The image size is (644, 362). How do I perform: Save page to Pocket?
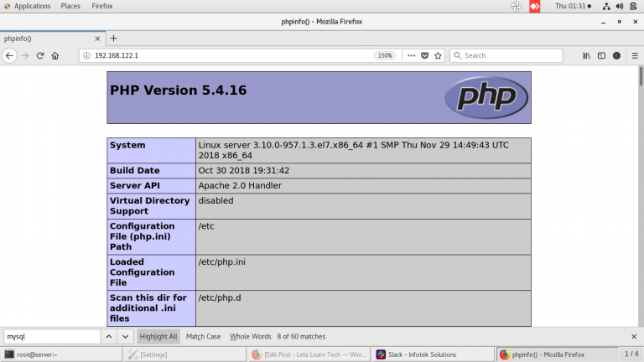point(424,55)
